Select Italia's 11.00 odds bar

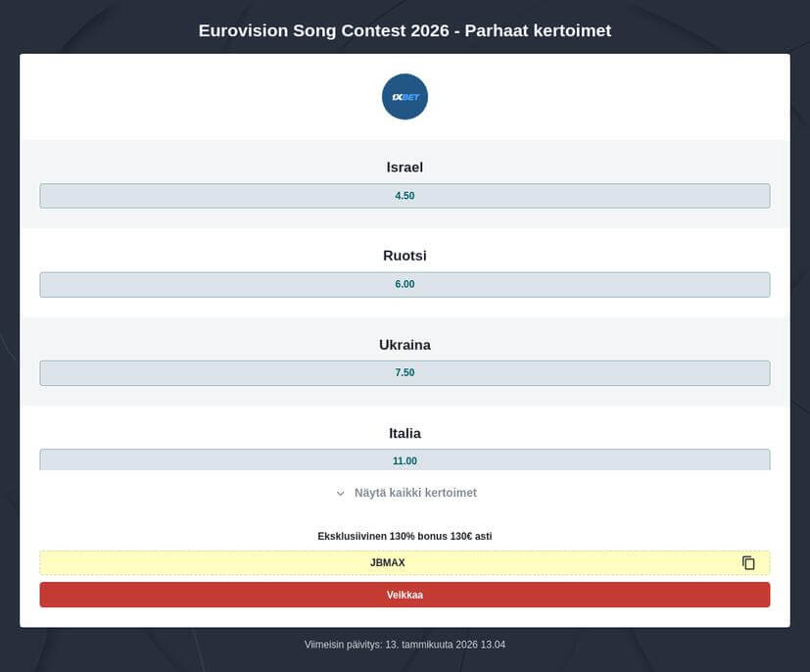tap(405, 460)
